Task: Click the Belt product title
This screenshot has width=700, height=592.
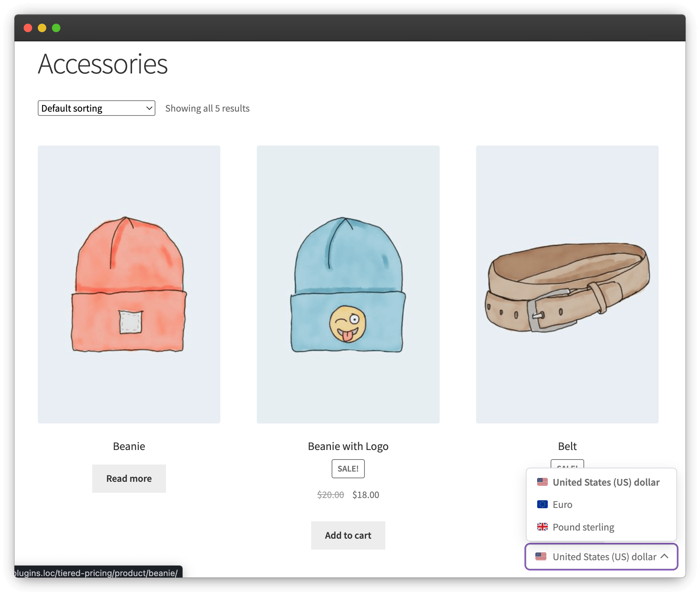Action: coord(567,446)
